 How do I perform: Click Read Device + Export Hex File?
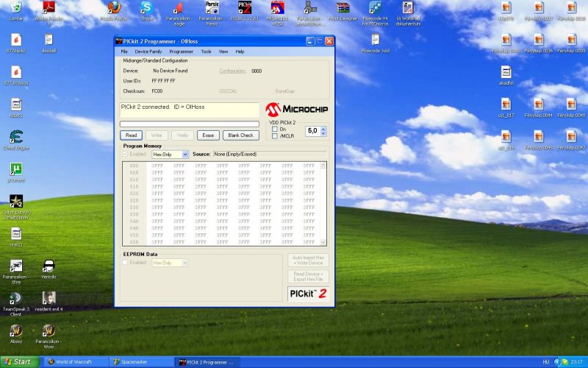click(308, 277)
